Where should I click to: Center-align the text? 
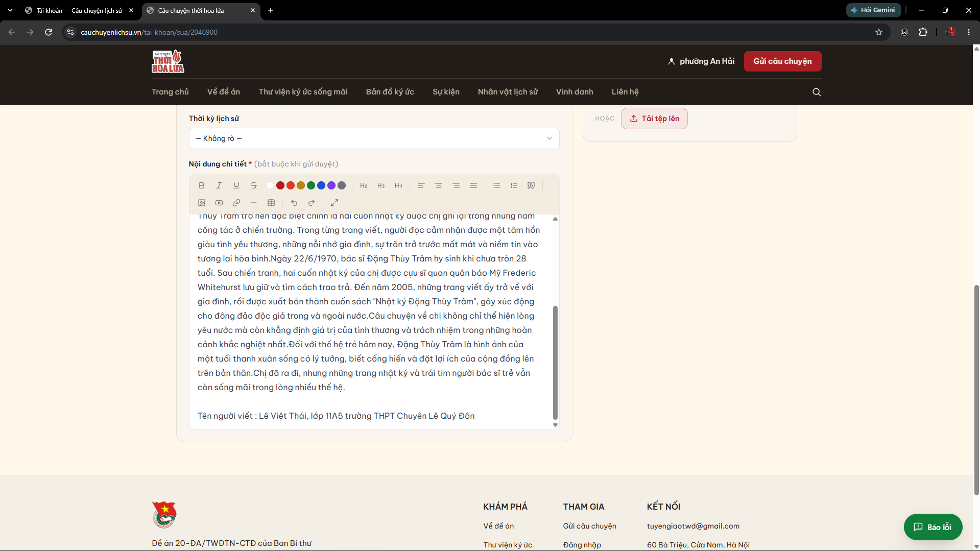[439, 185]
